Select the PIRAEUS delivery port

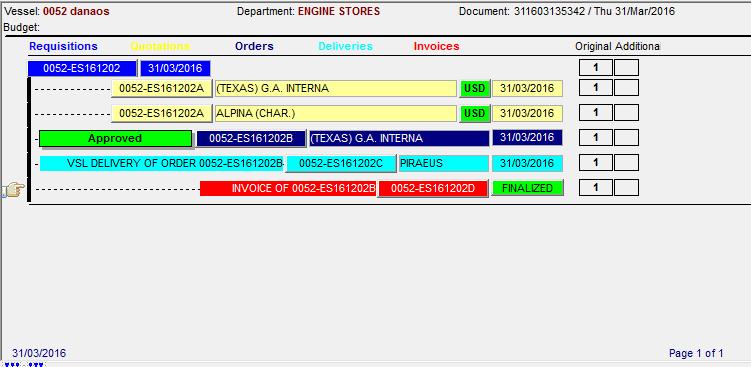[x=444, y=163]
